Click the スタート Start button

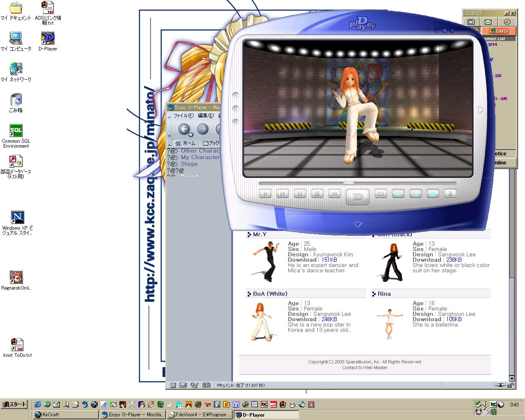[x=14, y=404]
